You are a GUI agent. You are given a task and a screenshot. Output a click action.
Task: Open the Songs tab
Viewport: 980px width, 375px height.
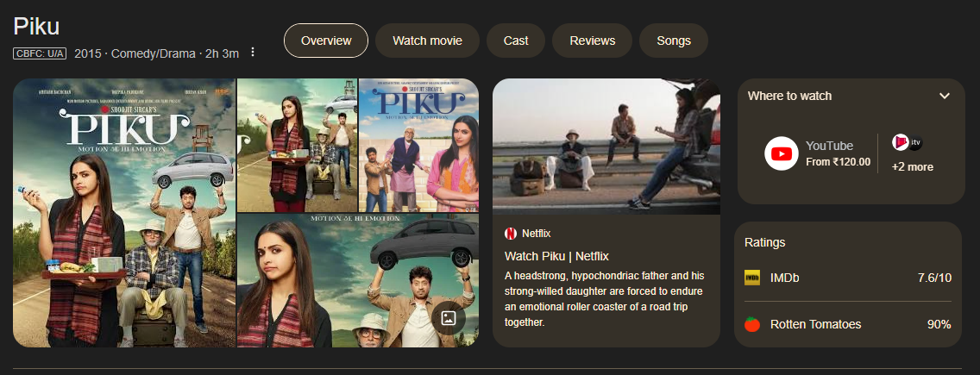674,41
